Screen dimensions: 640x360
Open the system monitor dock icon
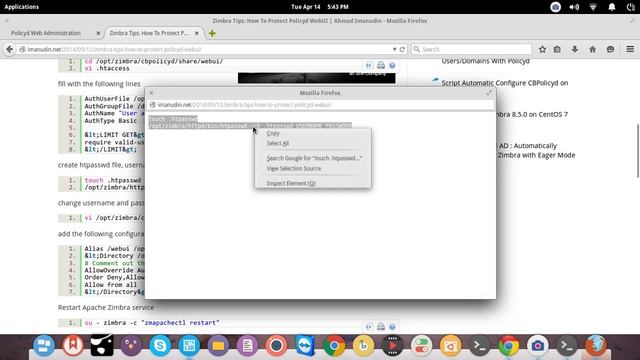[x=189, y=346]
